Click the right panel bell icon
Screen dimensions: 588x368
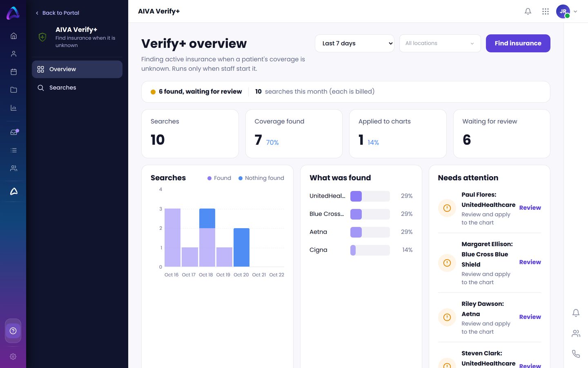pos(576,313)
